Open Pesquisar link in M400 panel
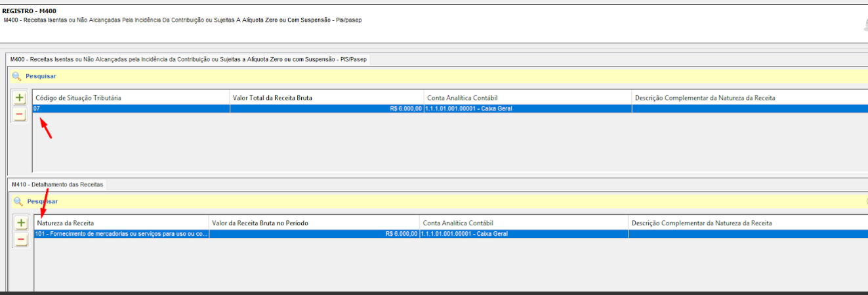Viewport: 868px width, 295px height. (x=41, y=76)
